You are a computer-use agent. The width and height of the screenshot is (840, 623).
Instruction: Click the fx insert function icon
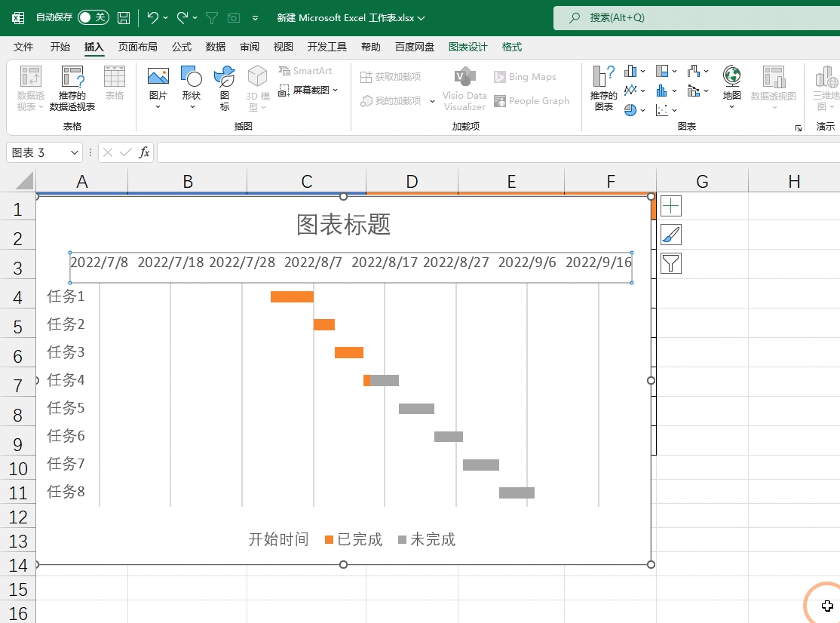pos(143,152)
